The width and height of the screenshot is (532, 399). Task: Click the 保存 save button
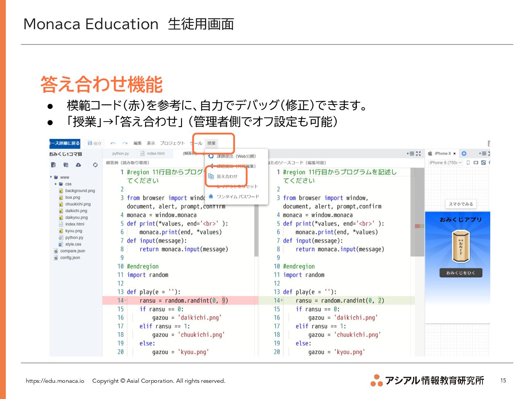click(x=95, y=143)
